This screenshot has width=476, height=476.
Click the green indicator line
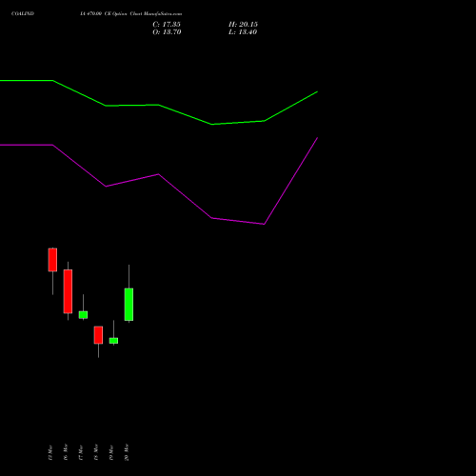159,105
